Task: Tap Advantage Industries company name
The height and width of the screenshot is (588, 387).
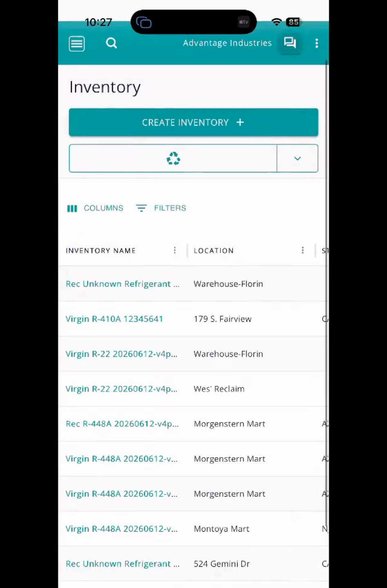Action: pyautogui.click(x=227, y=43)
